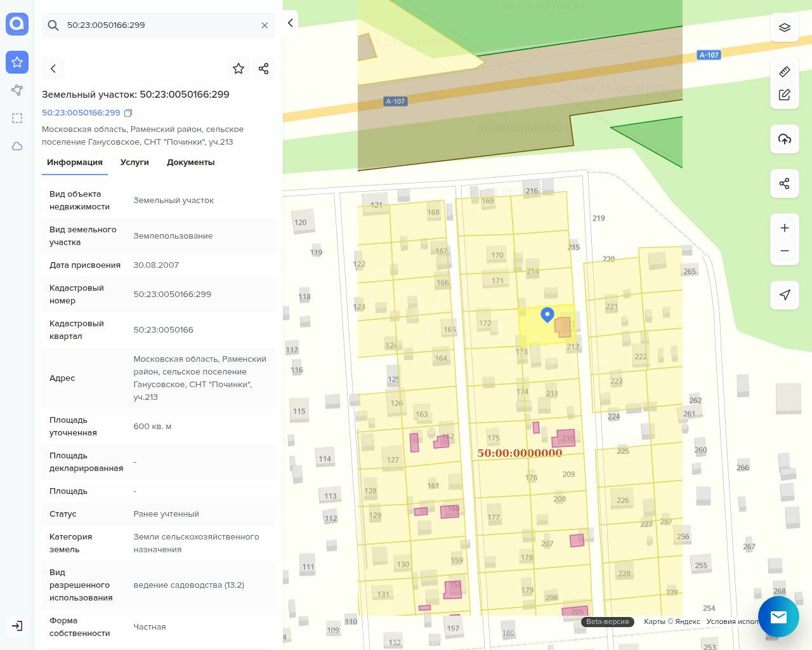Click the cadastral search input field
This screenshot has height=650, width=812.
159,25
